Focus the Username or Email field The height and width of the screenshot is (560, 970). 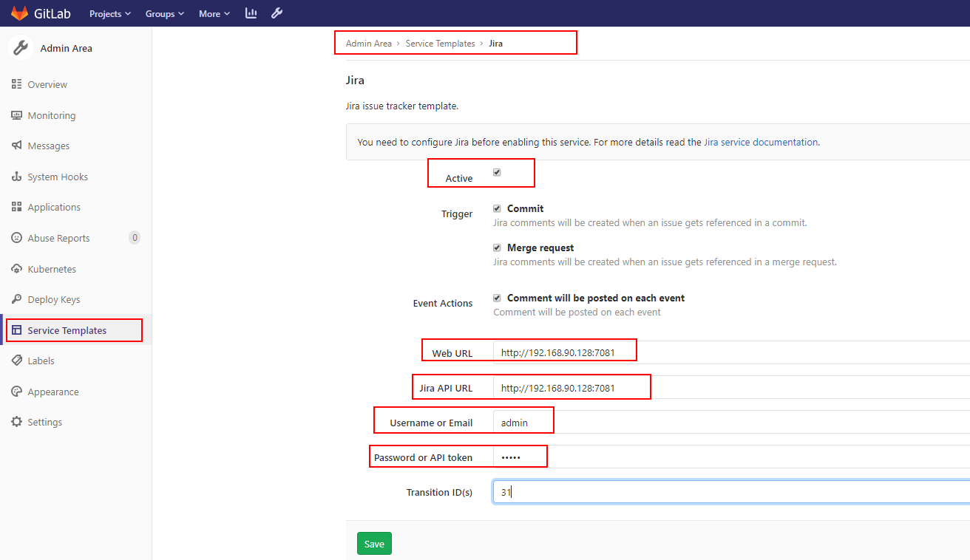coord(731,422)
